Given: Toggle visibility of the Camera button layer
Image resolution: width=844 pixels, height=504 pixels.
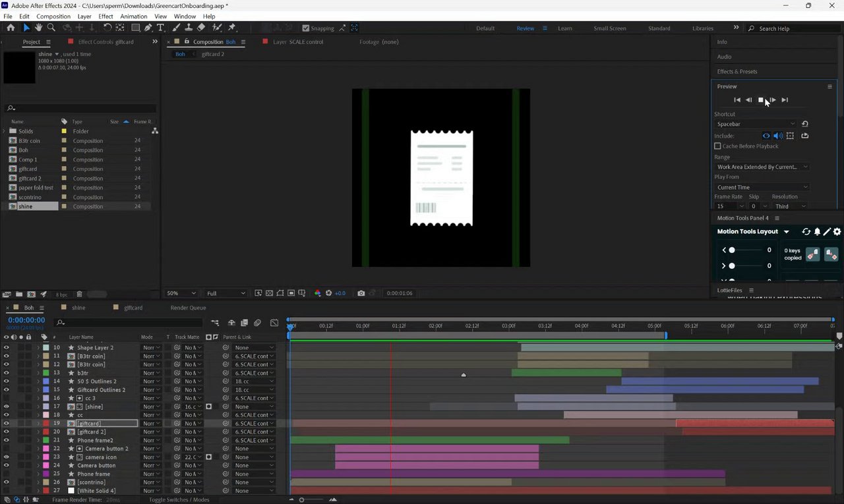Looking at the screenshot, I should [x=6, y=466].
